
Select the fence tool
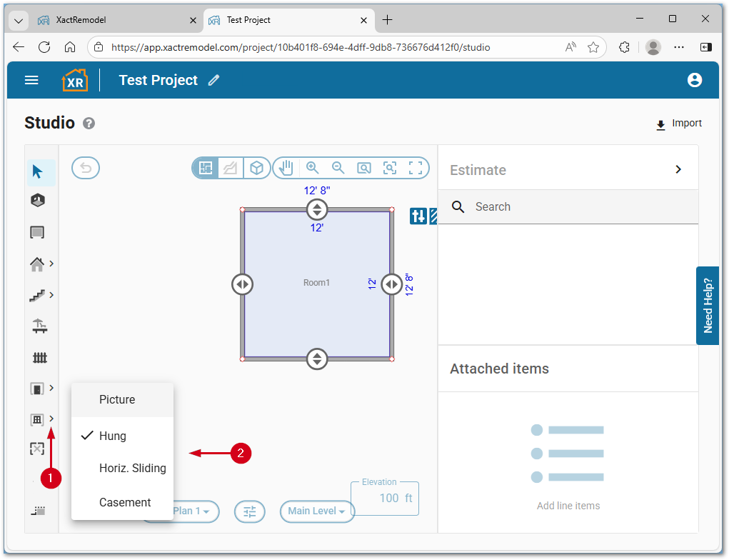pyautogui.click(x=39, y=357)
